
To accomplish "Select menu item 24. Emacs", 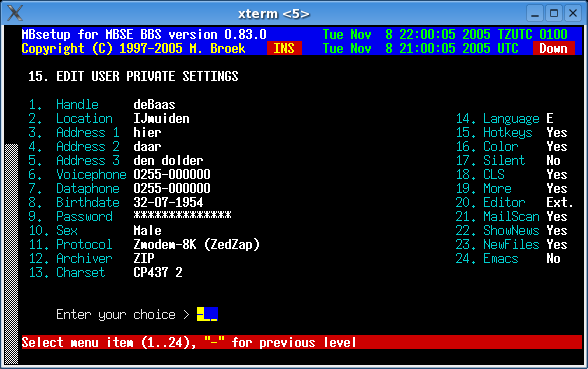I will pos(487,258).
